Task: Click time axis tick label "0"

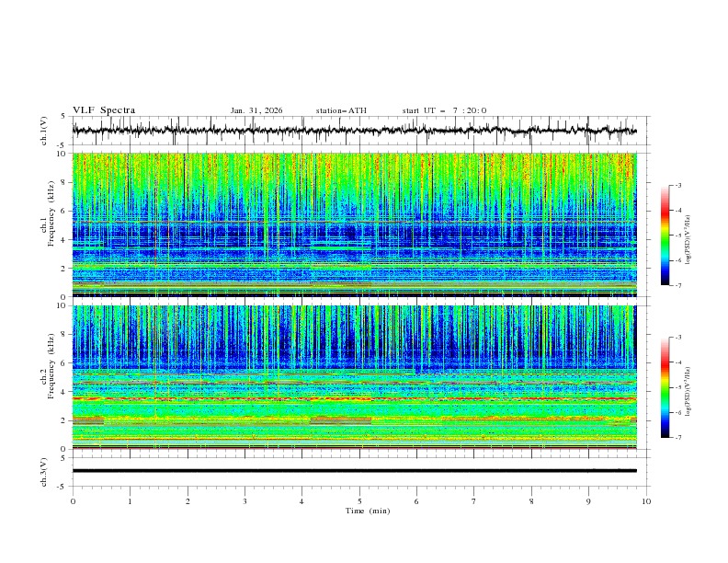Action: coord(73,501)
